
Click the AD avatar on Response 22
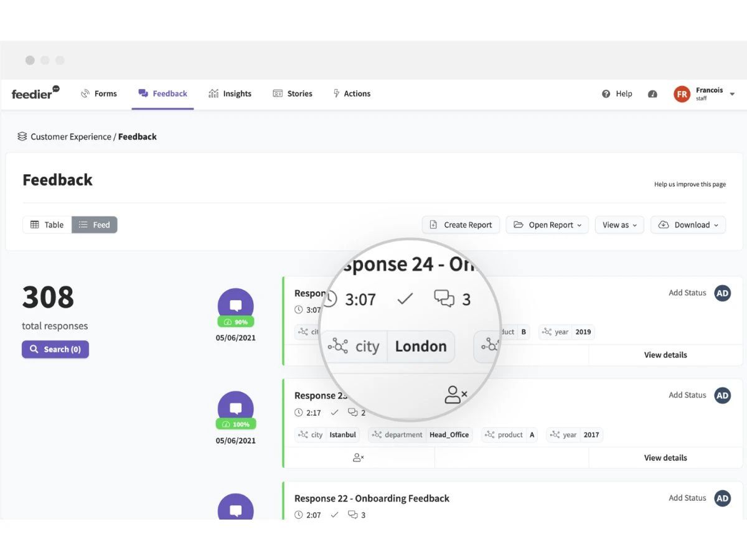(x=722, y=498)
